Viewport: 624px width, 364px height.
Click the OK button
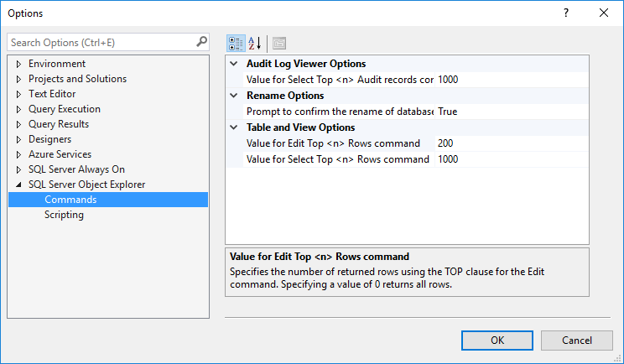[x=497, y=341]
